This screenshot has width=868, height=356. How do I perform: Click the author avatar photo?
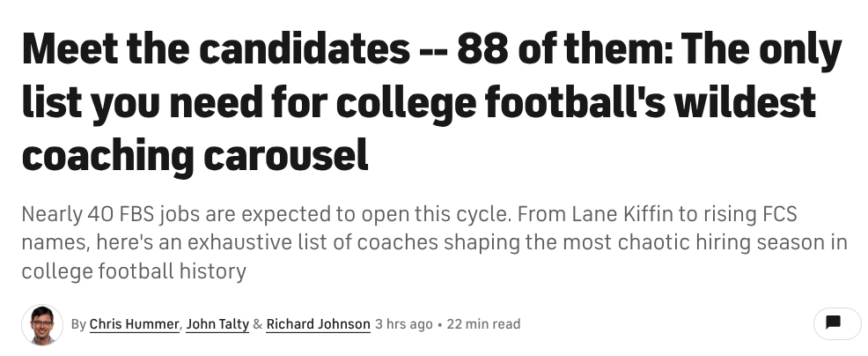tap(41, 324)
